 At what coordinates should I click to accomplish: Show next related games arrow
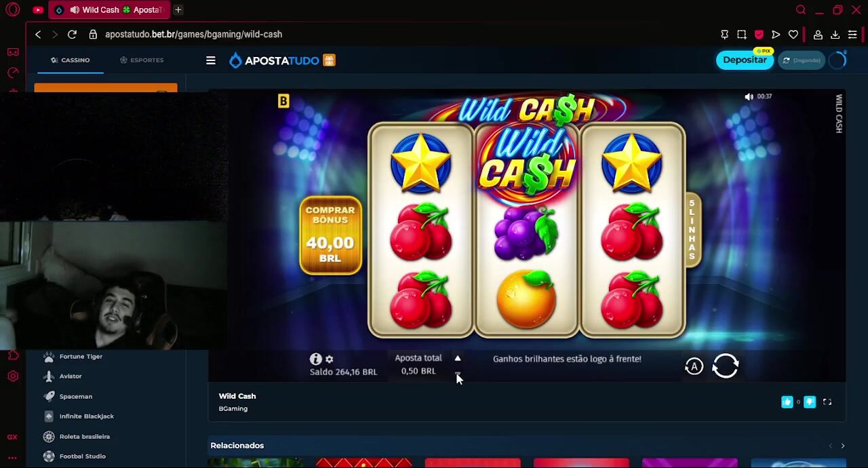pyautogui.click(x=843, y=446)
